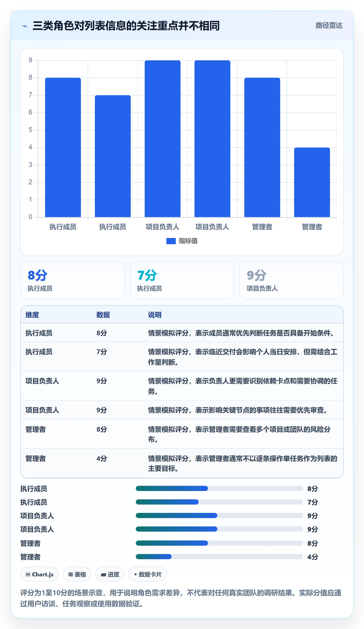The height and width of the screenshot is (629, 364).
Task: Click the 管理者 progress bar showing 4分
Action: [219, 557]
